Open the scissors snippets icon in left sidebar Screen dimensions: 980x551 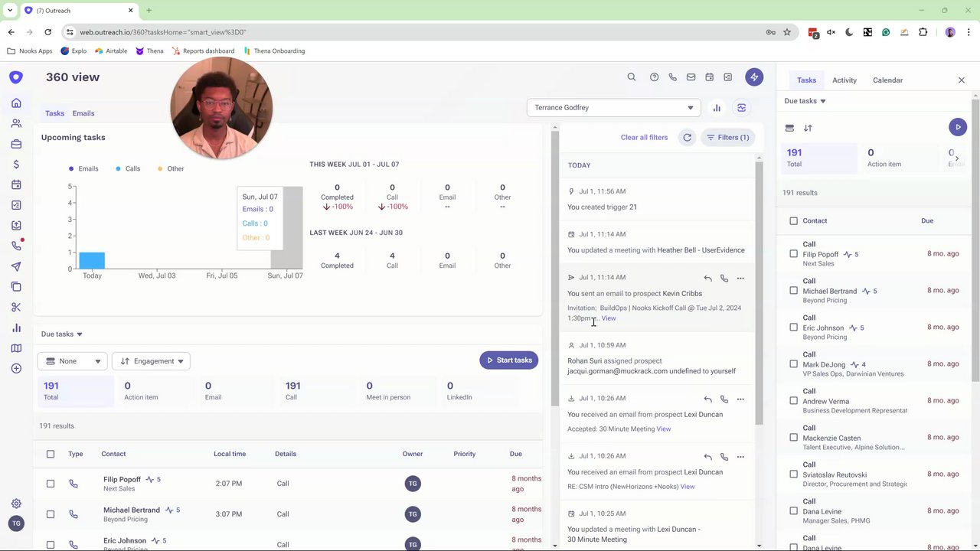click(x=16, y=307)
